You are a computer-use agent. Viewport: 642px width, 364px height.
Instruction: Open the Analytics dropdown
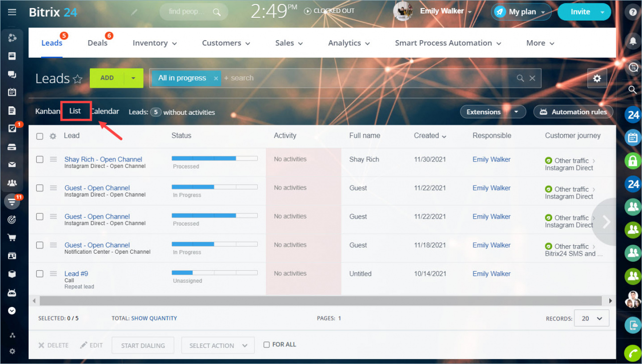(349, 43)
